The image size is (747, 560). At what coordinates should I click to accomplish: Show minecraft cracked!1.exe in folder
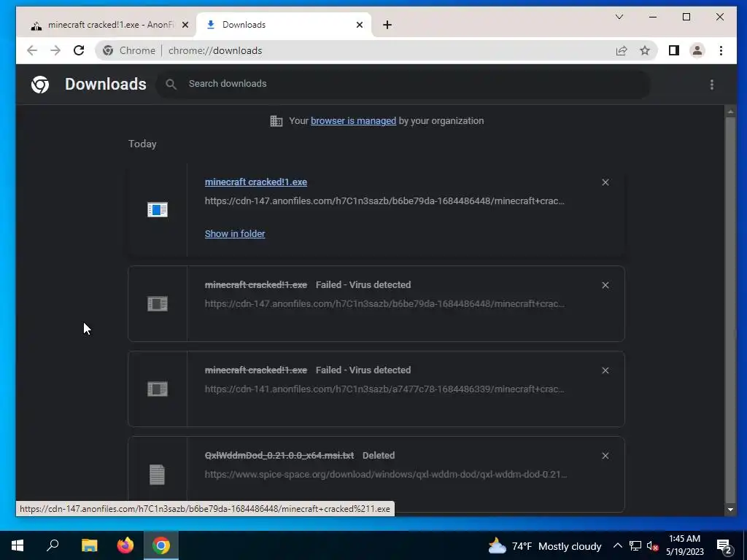pos(235,234)
